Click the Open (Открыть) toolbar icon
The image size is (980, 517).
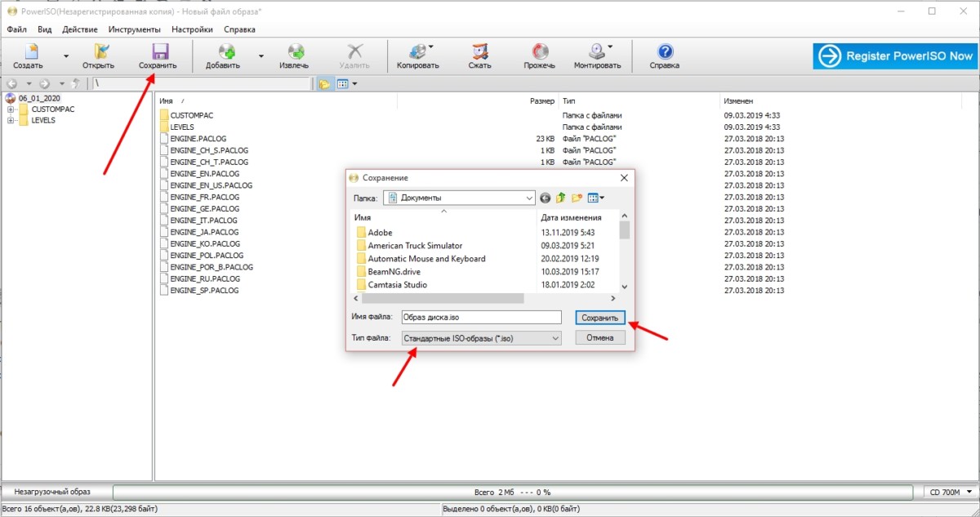point(99,52)
